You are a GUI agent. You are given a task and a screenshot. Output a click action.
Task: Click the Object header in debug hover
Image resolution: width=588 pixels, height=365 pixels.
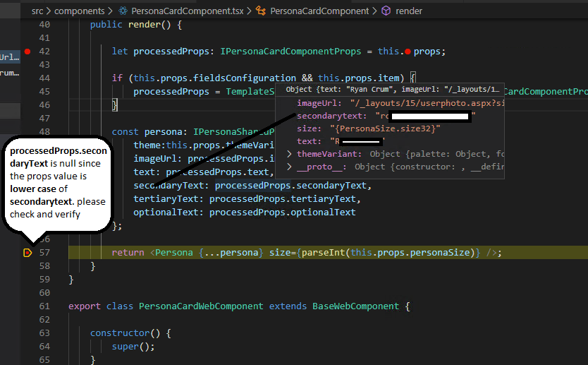(393, 90)
